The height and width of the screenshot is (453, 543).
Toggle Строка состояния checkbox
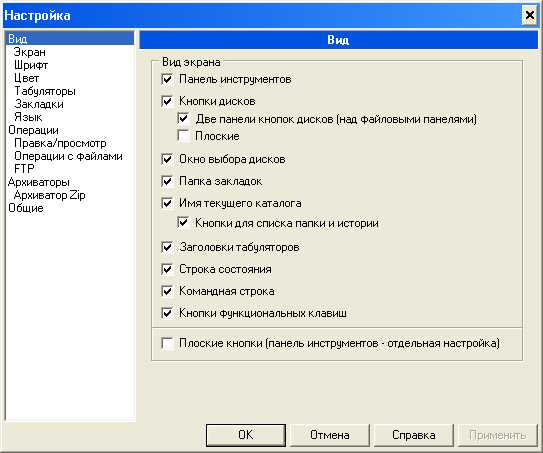tap(167, 269)
